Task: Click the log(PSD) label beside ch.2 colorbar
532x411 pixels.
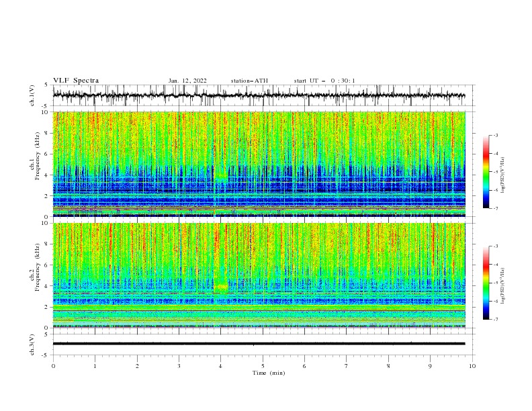Action: (502, 286)
